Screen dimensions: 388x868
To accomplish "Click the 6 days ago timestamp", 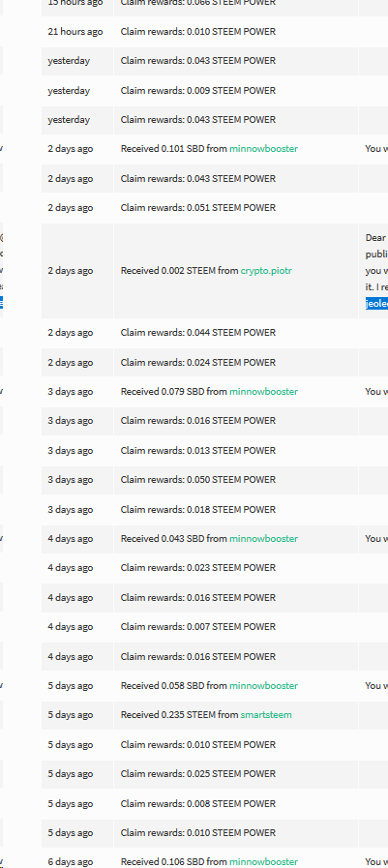I will pos(71,862).
